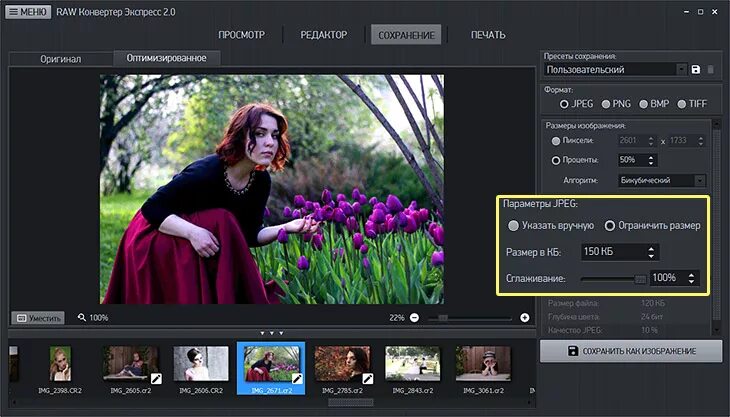Open the Пользовательский presets dropdown
The height and width of the screenshot is (417, 730).
tap(615, 69)
